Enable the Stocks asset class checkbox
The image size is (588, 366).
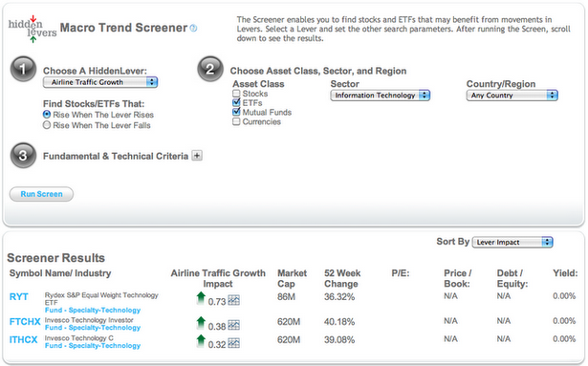(236, 94)
